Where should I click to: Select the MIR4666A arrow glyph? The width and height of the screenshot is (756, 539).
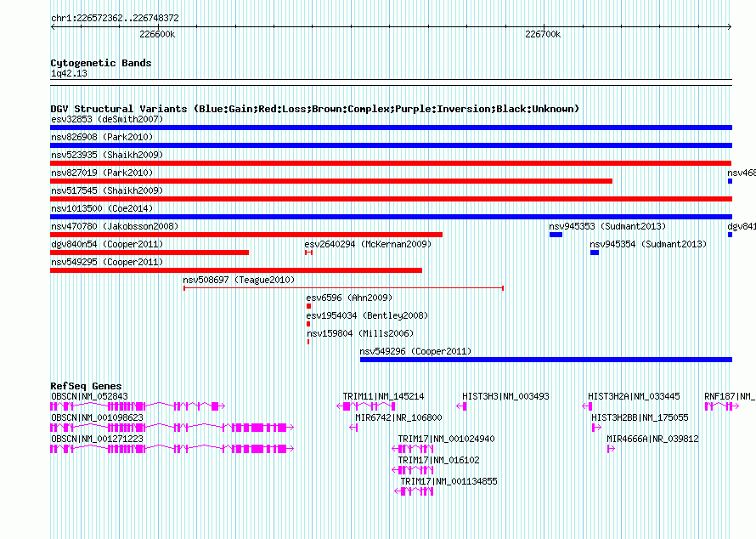point(611,449)
